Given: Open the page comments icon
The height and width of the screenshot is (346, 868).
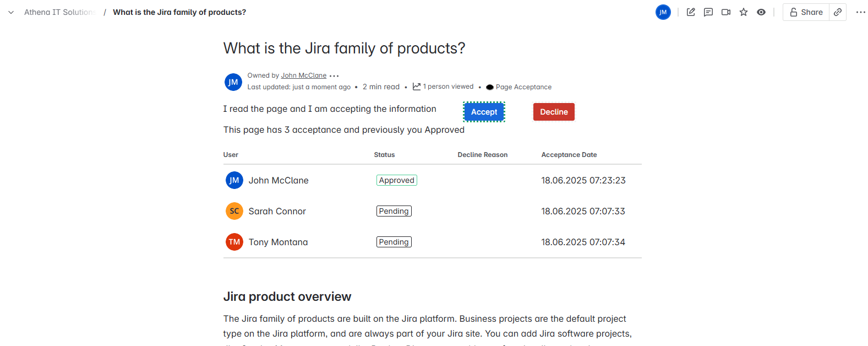Looking at the screenshot, I should (708, 12).
